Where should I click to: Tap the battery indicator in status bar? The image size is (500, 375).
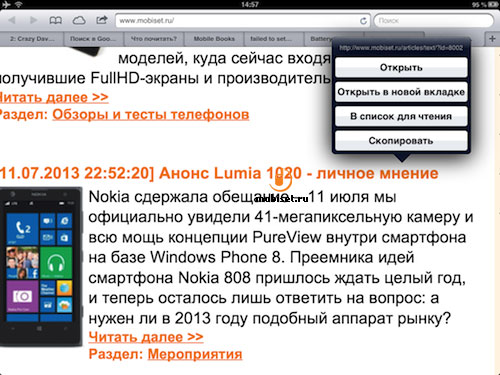point(493,4)
